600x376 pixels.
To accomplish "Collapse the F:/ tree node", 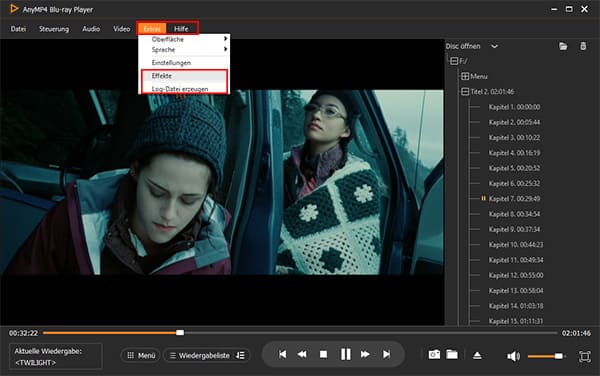I will 454,61.
